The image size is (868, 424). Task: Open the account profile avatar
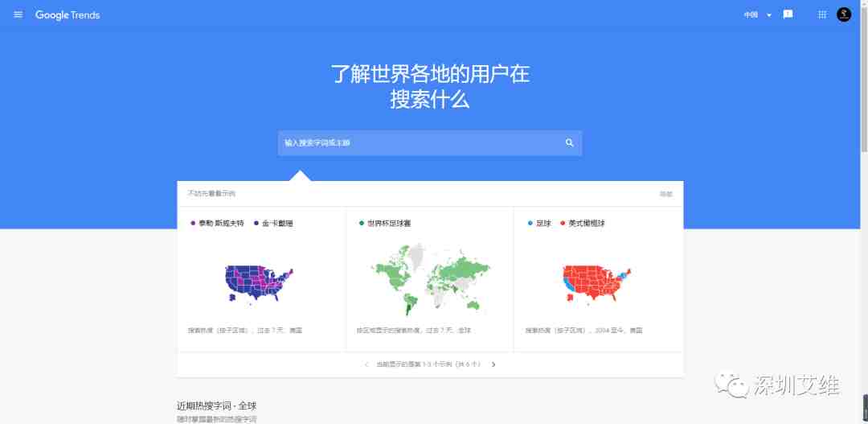tap(844, 14)
